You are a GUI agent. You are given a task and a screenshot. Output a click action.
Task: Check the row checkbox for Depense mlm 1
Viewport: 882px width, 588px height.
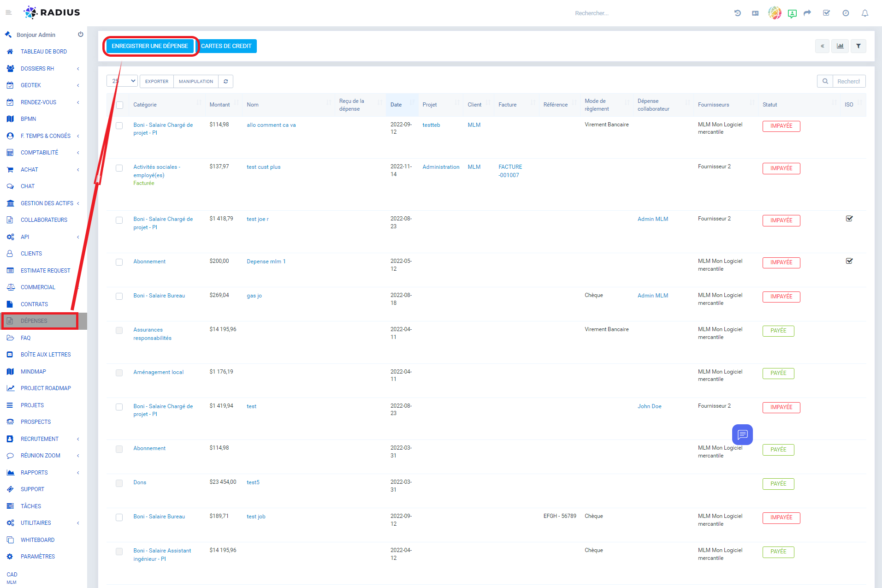click(119, 262)
